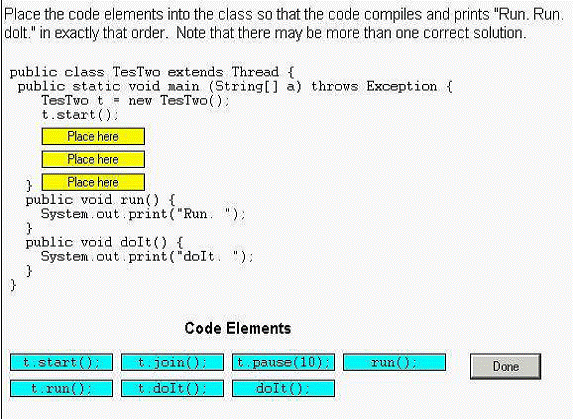Select the t.run(); code element
573x419 pixels.
click(x=61, y=388)
